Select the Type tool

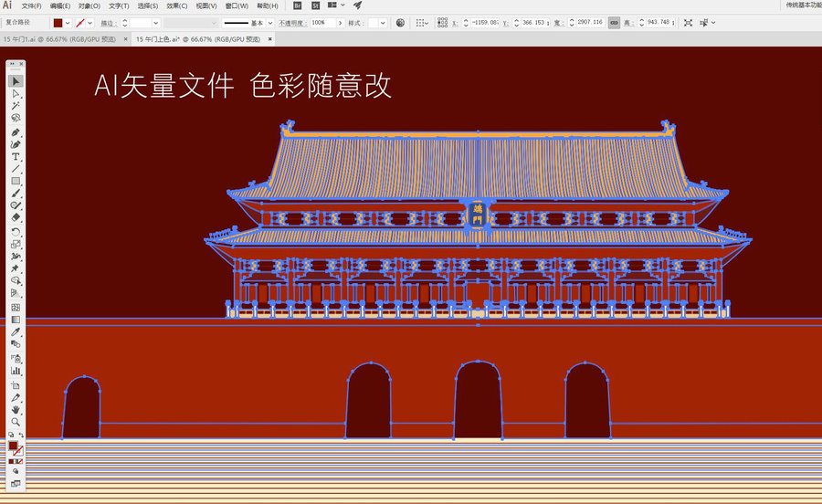[x=16, y=157]
